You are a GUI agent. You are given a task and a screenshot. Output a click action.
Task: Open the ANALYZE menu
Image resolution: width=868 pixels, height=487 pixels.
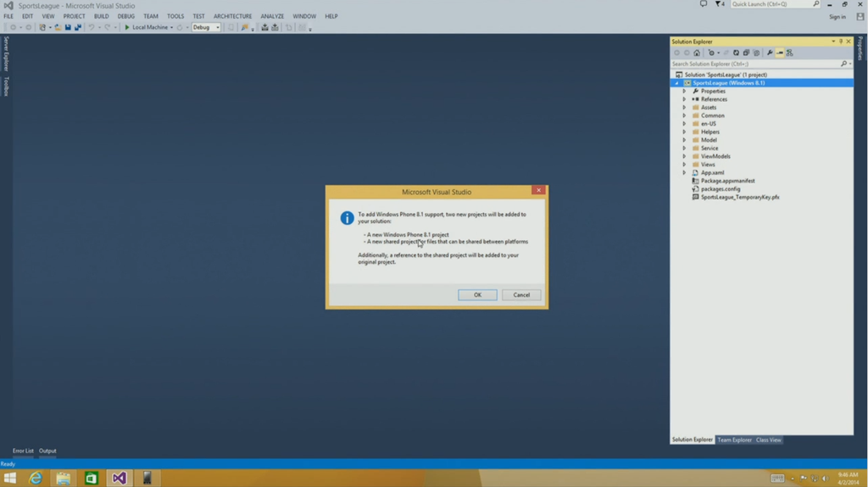tap(272, 16)
